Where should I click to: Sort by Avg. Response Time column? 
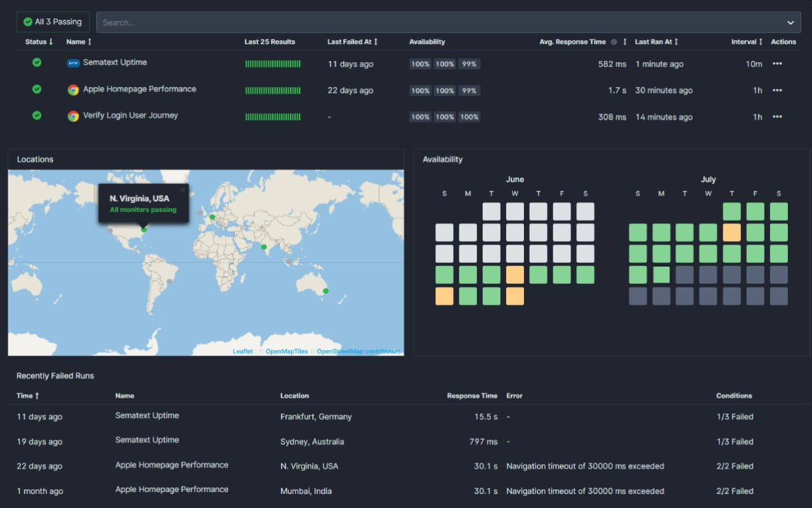pos(624,42)
